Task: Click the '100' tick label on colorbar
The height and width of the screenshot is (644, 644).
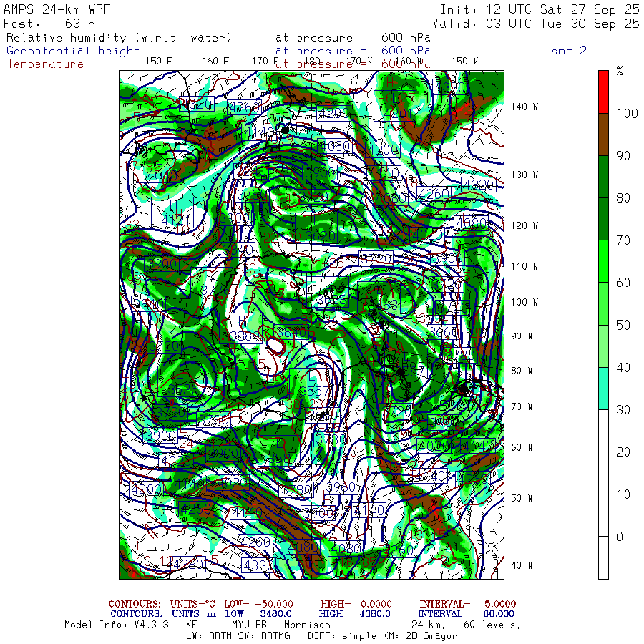Action: [625, 114]
